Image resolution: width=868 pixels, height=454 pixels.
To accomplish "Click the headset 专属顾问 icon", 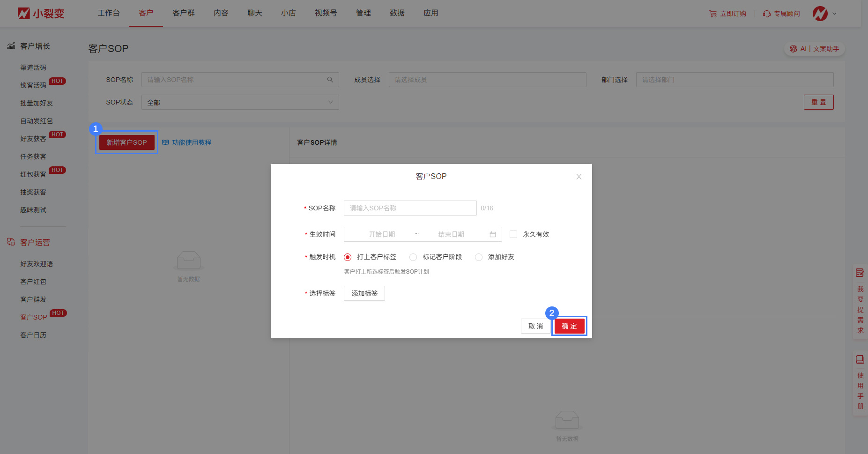I will (x=766, y=14).
